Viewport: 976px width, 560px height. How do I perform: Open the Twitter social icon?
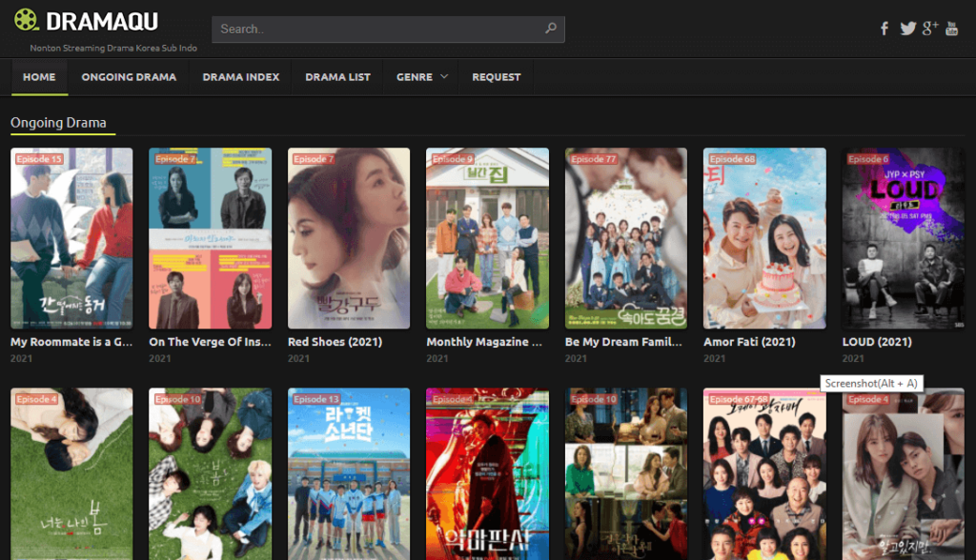[x=907, y=28]
